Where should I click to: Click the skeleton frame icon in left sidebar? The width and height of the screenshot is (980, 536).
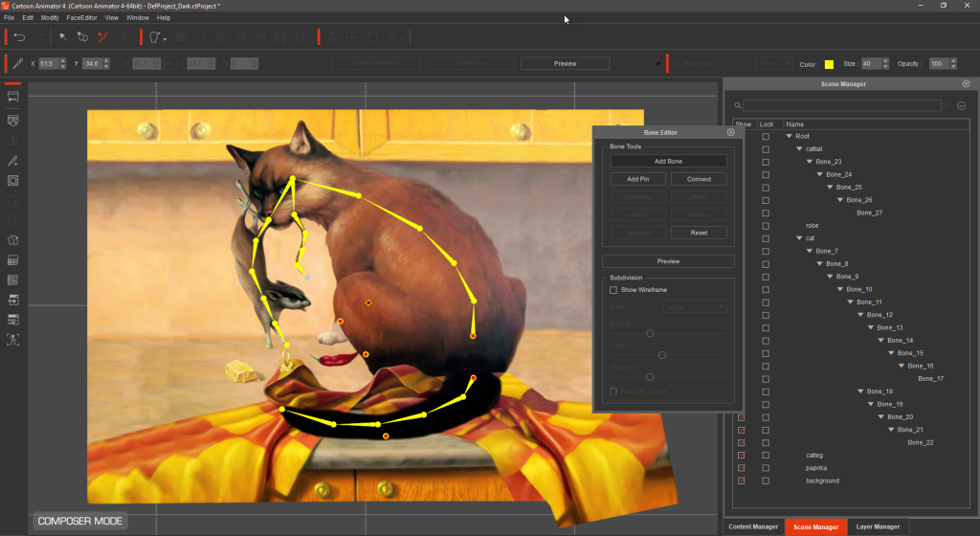pos(12,340)
